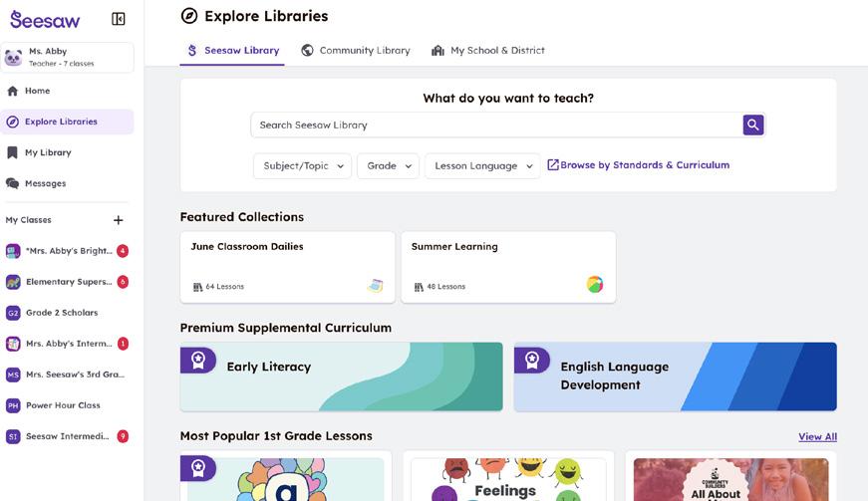Click the notebook icon on June Classroom Dailies
The height and width of the screenshot is (501, 868).
tap(375, 285)
